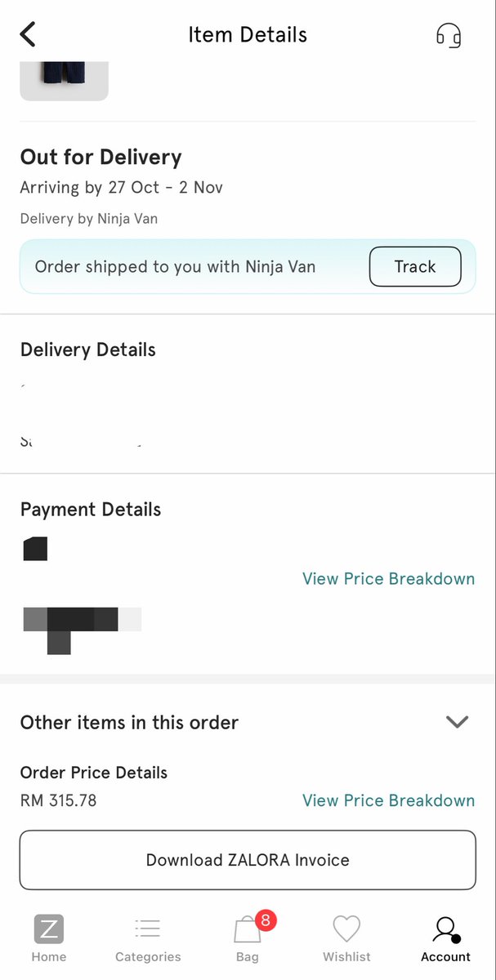The height and width of the screenshot is (980, 496).
Task: Select the Wishlist tab label
Action: [346, 956]
